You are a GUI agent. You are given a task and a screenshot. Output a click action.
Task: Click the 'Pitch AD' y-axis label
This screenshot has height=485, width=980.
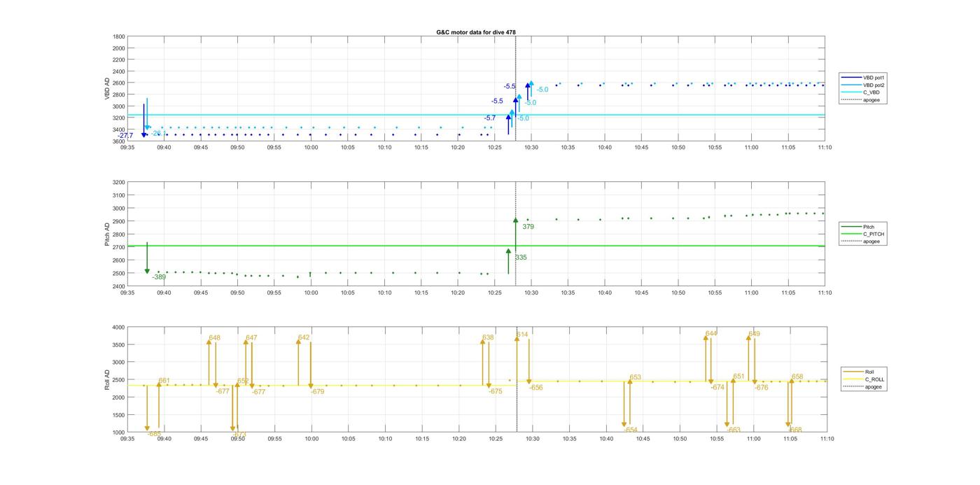107,234
